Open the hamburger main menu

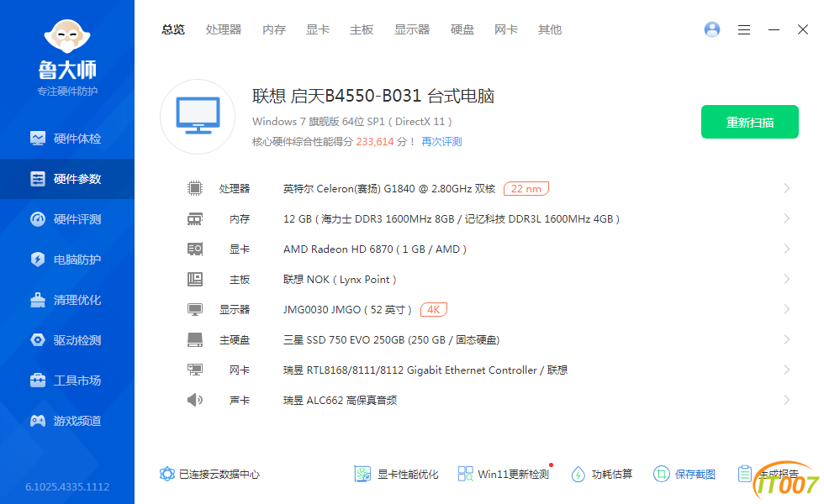[744, 29]
